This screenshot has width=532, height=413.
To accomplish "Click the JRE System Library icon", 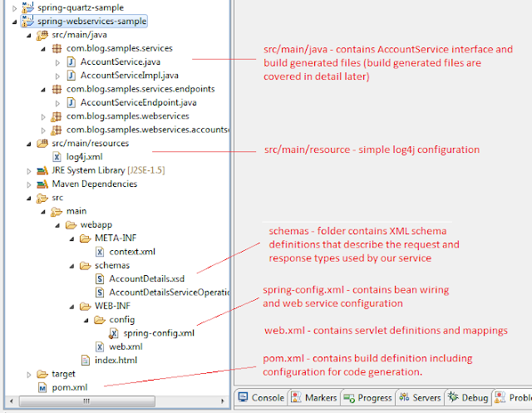I will (42, 170).
